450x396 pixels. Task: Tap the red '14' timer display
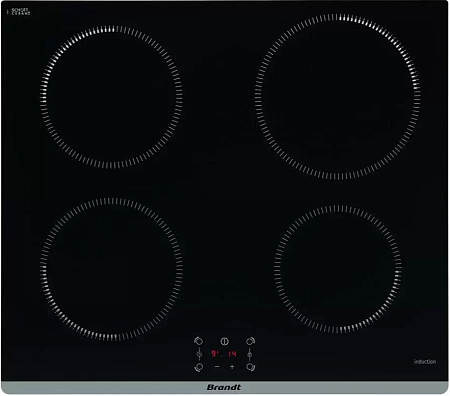point(232,354)
